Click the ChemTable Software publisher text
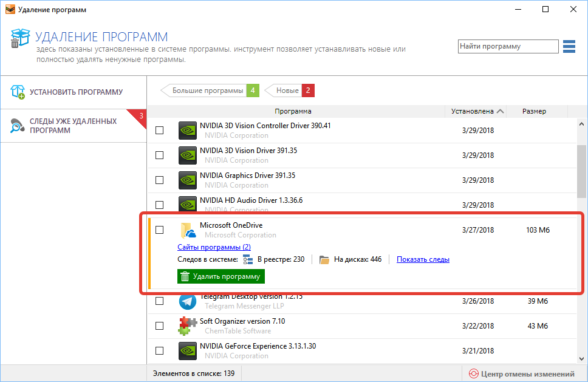This screenshot has width=588, height=382. pyautogui.click(x=238, y=331)
